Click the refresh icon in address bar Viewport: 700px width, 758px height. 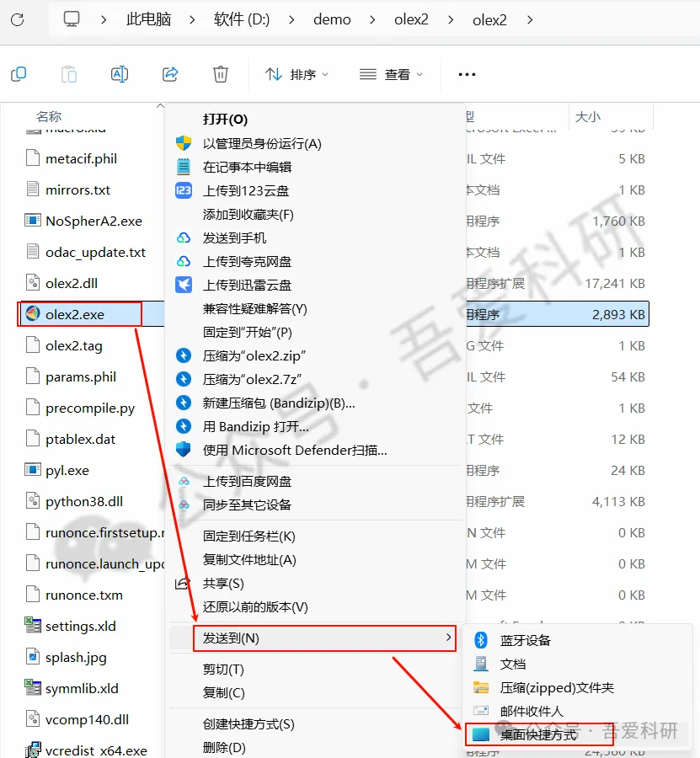[x=18, y=20]
